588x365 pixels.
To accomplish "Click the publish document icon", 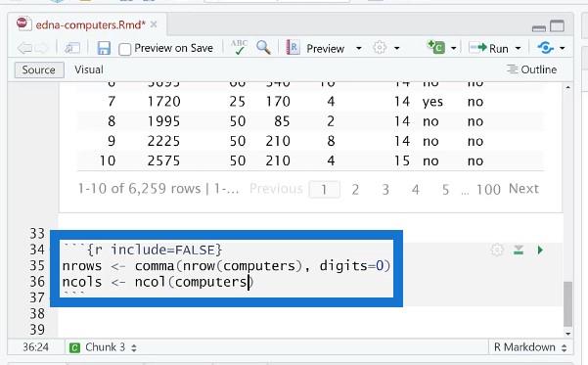I will tap(545, 48).
